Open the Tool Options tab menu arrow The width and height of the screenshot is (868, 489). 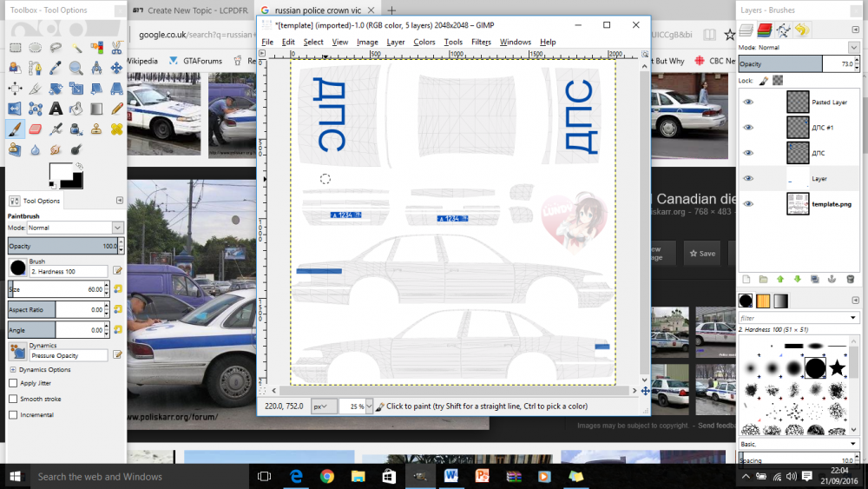[120, 201]
